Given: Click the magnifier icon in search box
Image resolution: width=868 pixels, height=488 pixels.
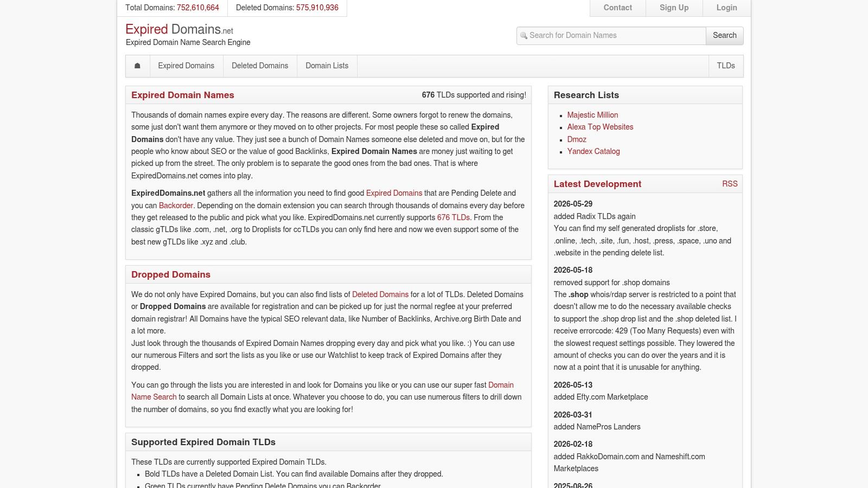Looking at the screenshot, I should point(524,36).
